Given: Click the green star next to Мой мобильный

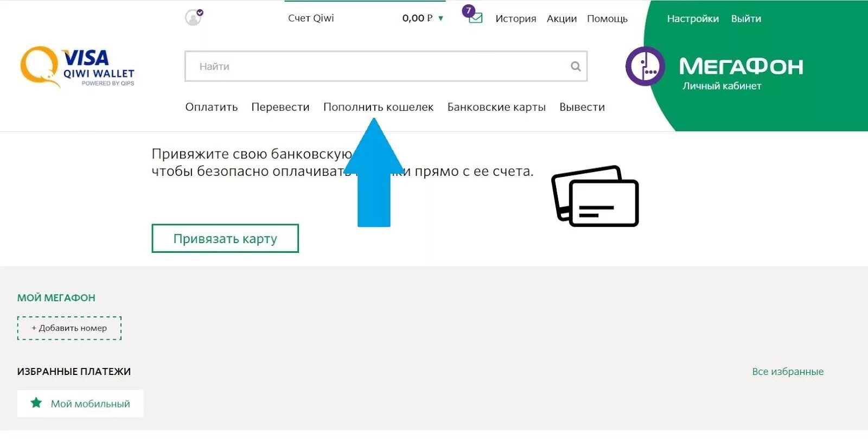Looking at the screenshot, I should pyautogui.click(x=36, y=403).
